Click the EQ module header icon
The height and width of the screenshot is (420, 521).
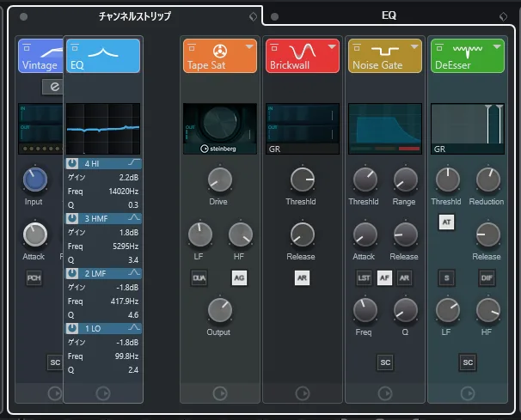[x=103, y=52]
